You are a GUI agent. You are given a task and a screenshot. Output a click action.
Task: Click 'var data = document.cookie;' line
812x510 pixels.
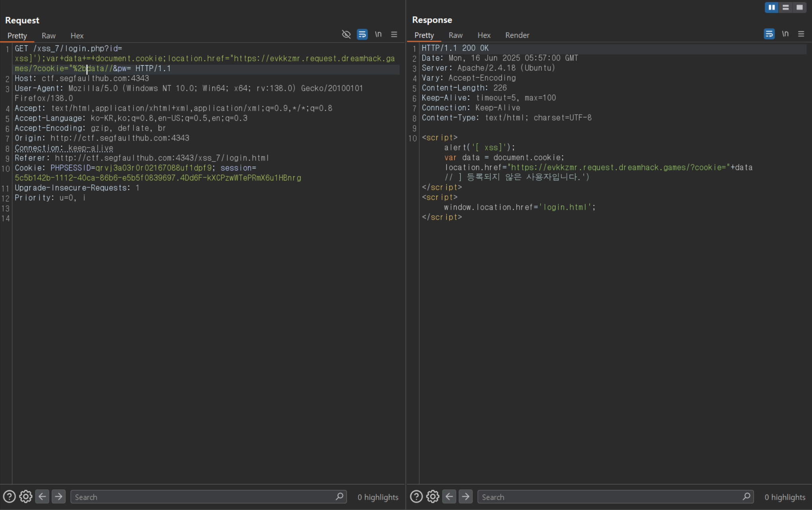(x=504, y=158)
